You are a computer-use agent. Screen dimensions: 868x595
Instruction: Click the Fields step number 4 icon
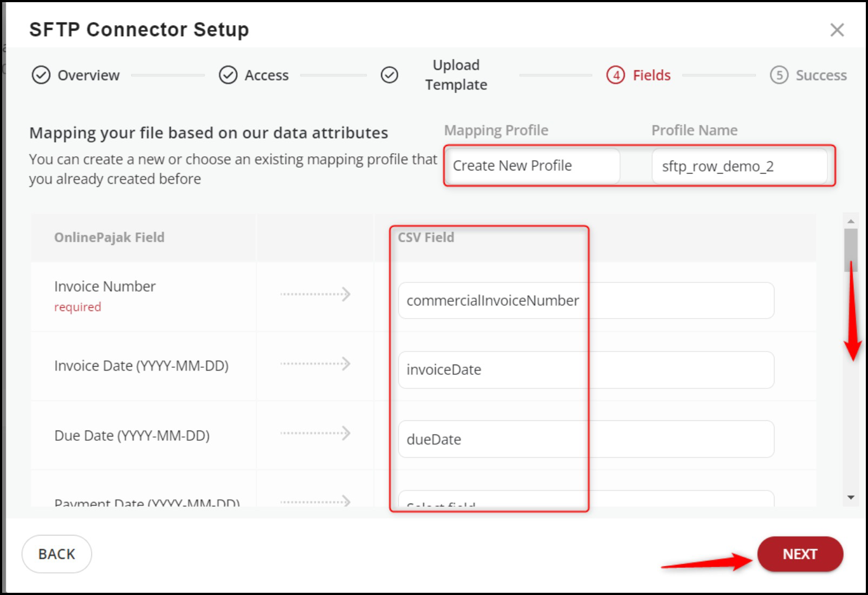(616, 75)
